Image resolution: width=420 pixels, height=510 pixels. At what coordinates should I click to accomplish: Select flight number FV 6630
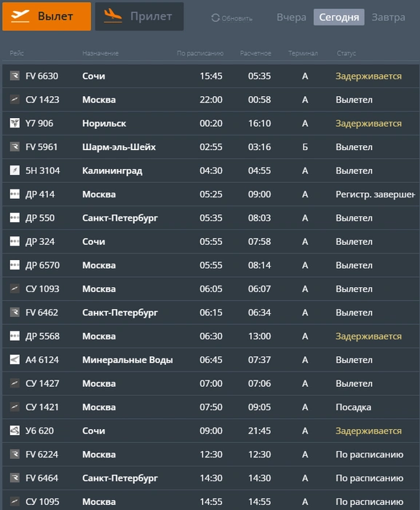(x=42, y=76)
